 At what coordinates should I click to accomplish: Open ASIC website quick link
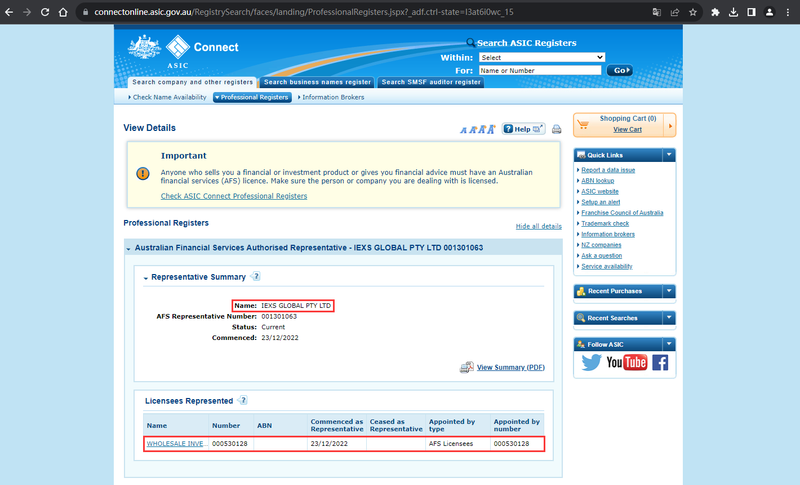(600, 191)
